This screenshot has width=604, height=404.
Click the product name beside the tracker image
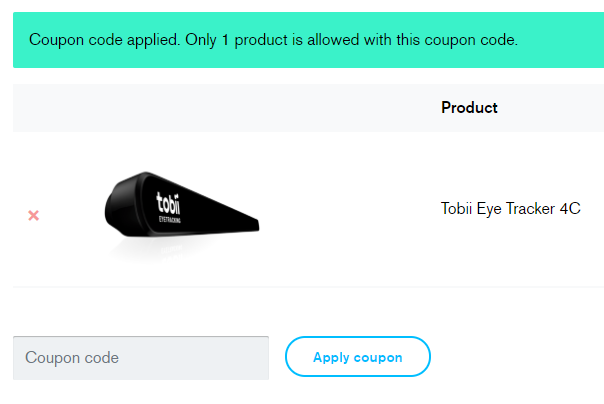point(510,208)
